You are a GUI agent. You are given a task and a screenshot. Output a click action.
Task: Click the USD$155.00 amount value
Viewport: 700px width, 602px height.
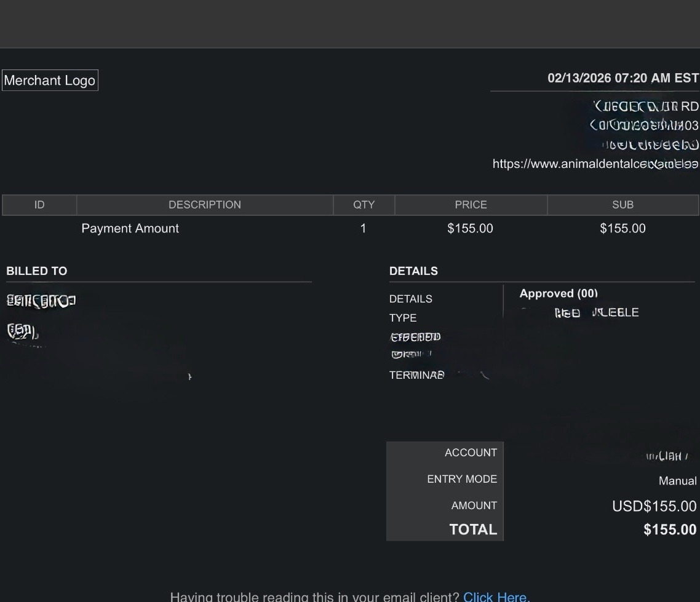(654, 506)
